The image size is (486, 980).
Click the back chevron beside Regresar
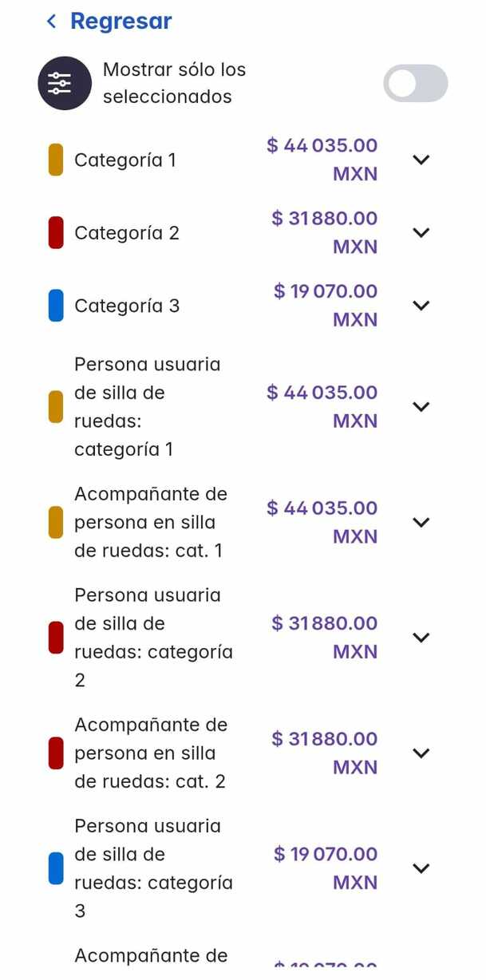50,21
